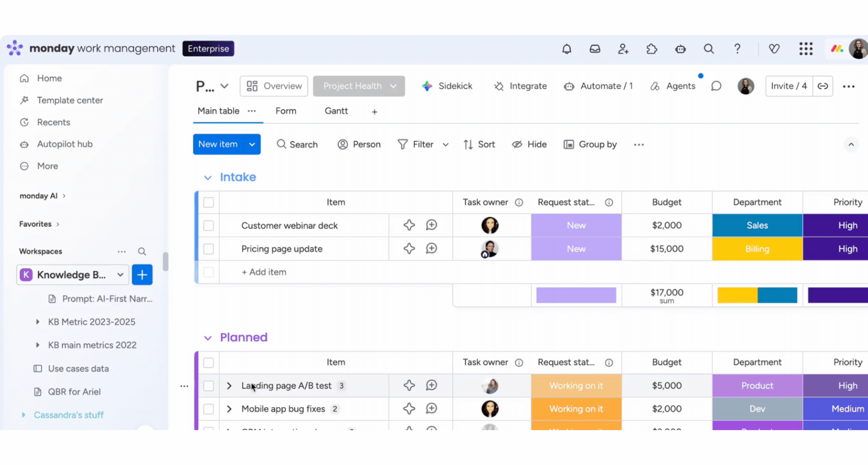Open updates for Customer webinar deck

coord(431,225)
